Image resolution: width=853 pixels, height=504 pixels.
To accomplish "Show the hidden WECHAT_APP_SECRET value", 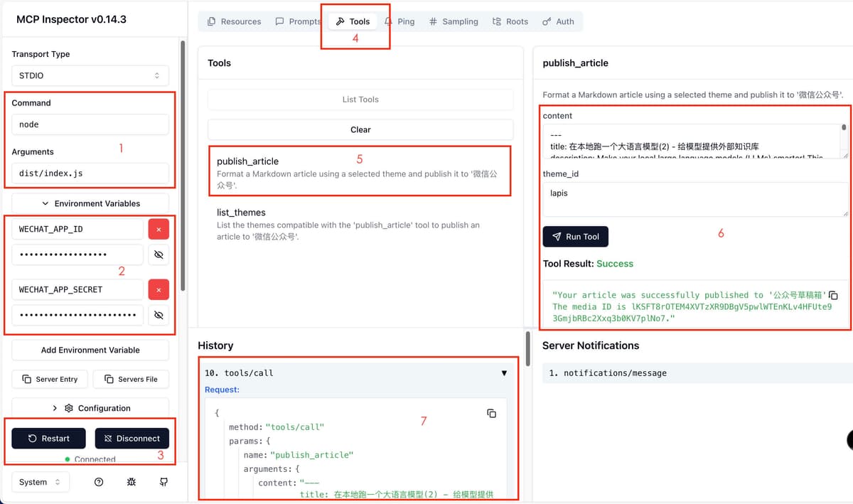I will [159, 314].
